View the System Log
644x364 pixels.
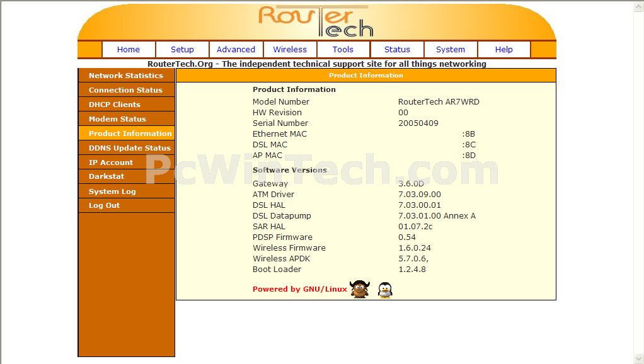[127, 191]
